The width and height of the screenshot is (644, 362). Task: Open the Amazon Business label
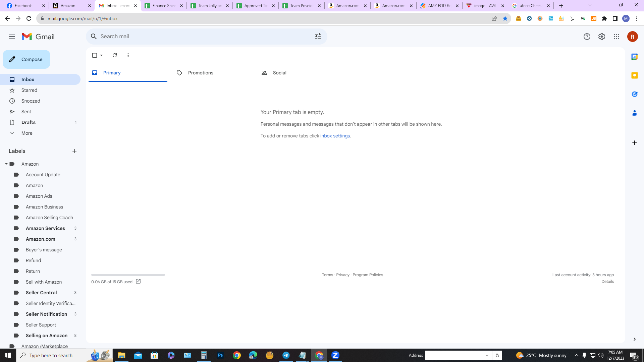coord(44,207)
